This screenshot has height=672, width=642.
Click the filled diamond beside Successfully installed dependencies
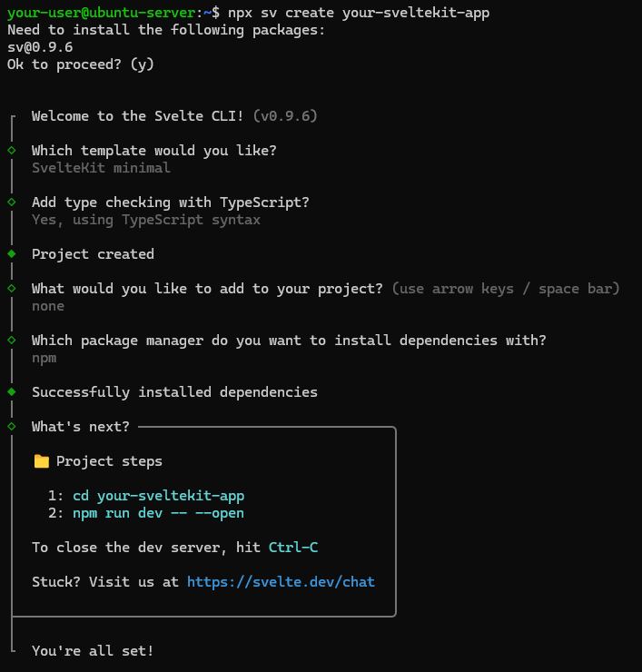point(12,392)
